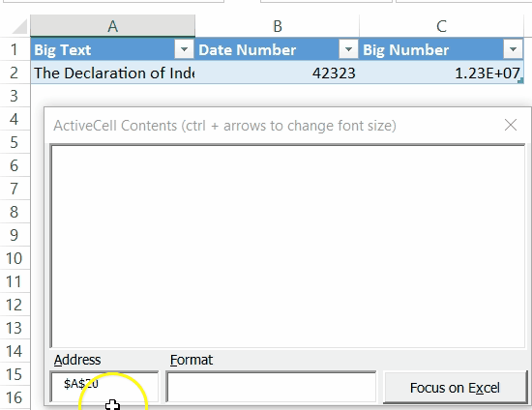Image resolution: width=532 pixels, height=410 pixels.
Task: Open the Date Number filter dropdown
Action: (x=348, y=49)
